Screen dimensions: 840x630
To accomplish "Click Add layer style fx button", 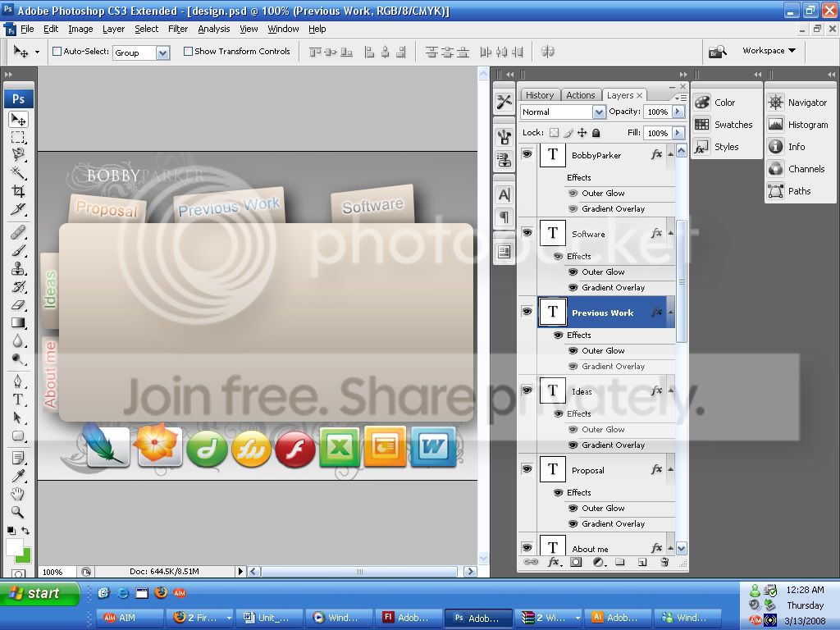I will [555, 562].
